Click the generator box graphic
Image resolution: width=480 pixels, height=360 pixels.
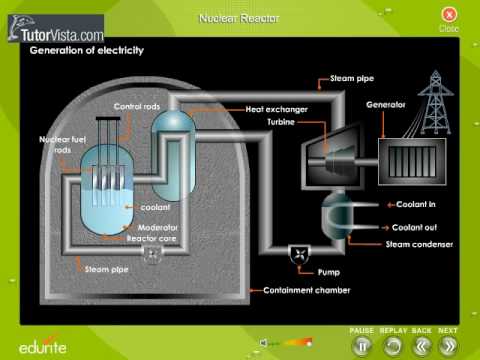click(x=412, y=162)
